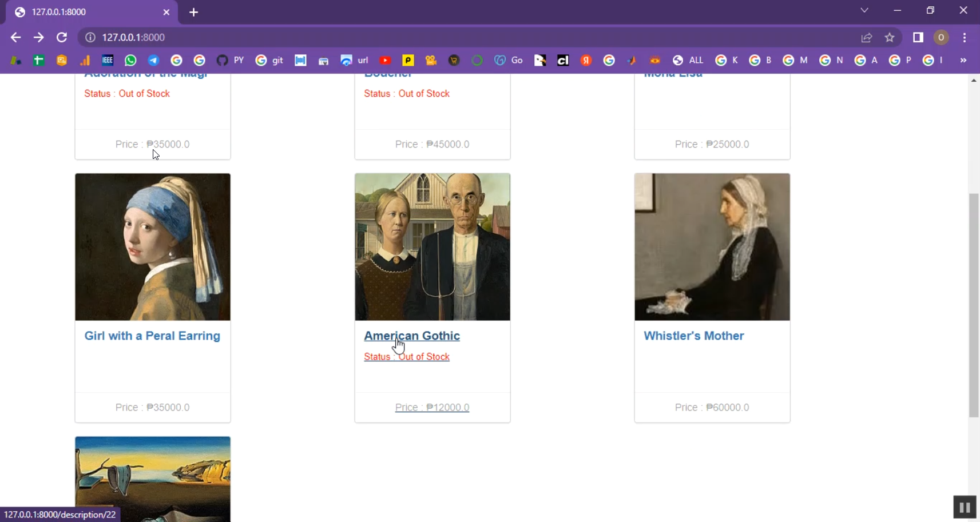Open the 'url' bookmark
This screenshot has width=980, height=522.
[354, 60]
